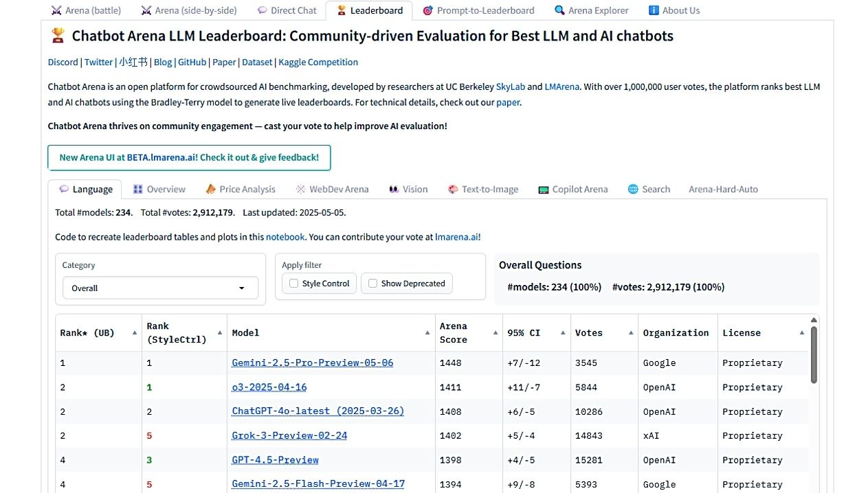Switch to Search sub-tab
The height and width of the screenshot is (493, 868).
click(649, 190)
